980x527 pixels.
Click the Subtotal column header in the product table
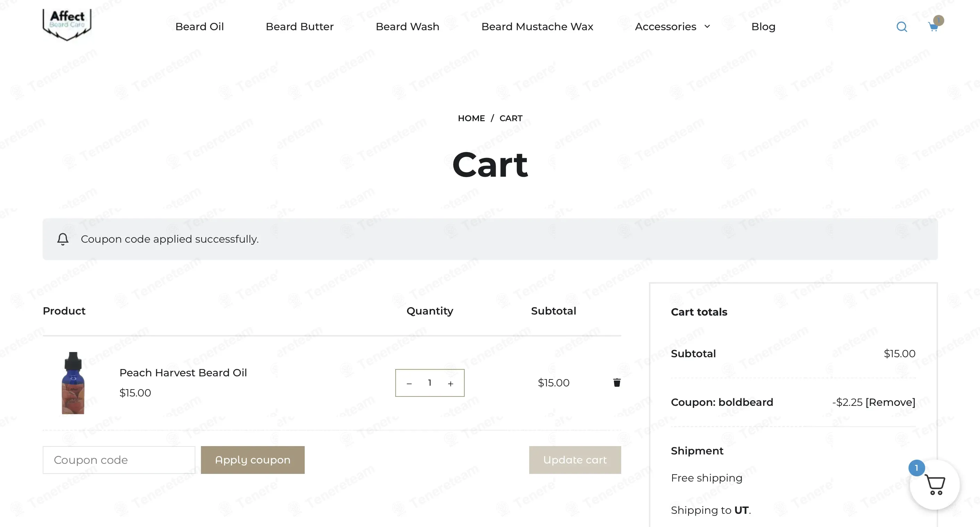click(x=554, y=311)
